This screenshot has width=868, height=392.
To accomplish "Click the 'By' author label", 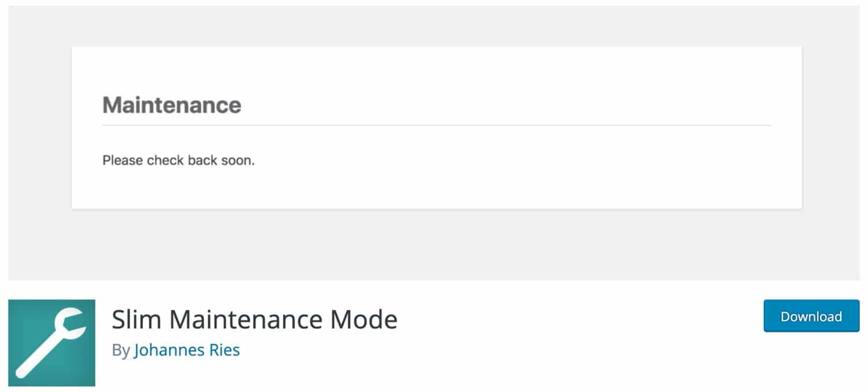I will tap(120, 350).
